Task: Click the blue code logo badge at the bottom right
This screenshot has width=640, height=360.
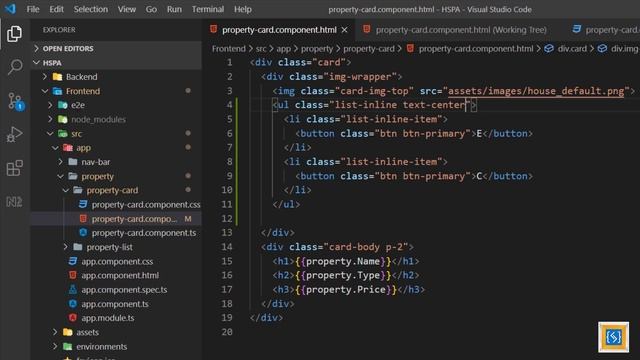Action: coord(613,337)
